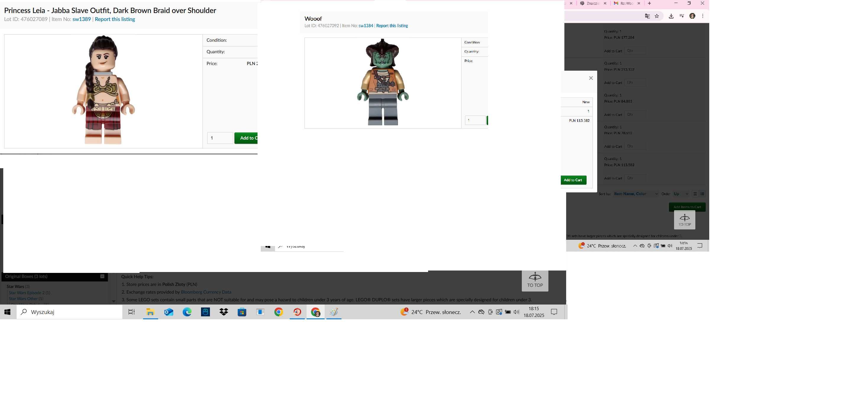The width and height of the screenshot is (868, 408).
Task: Open Dropbox from the taskbar
Action: [x=224, y=312]
